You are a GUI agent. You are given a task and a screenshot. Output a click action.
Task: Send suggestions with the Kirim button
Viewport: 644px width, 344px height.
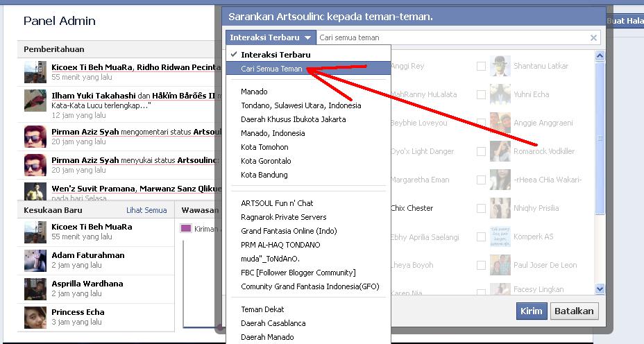pos(532,311)
